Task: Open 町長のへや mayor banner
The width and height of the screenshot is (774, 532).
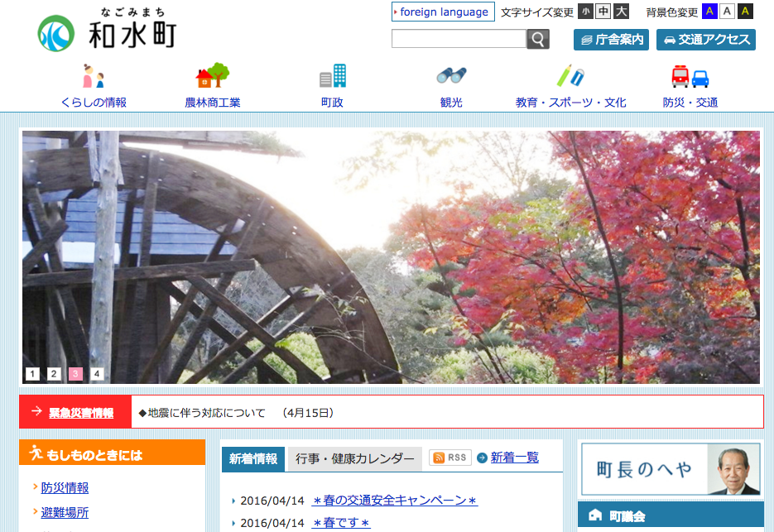Action: [671, 469]
